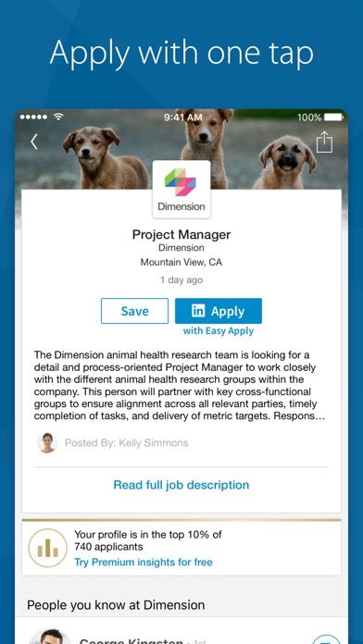Open the share icon
The height and width of the screenshot is (644, 363).
[x=324, y=142]
